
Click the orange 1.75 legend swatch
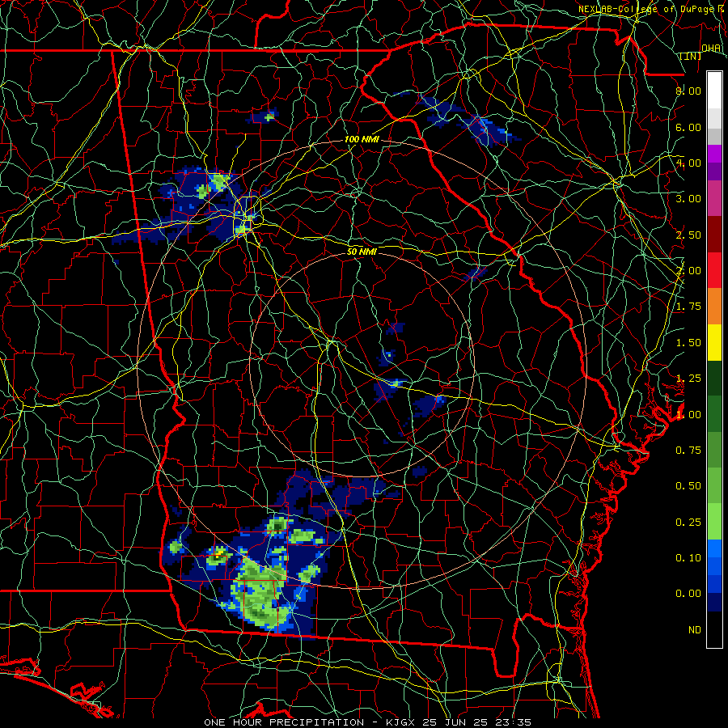tap(714, 306)
